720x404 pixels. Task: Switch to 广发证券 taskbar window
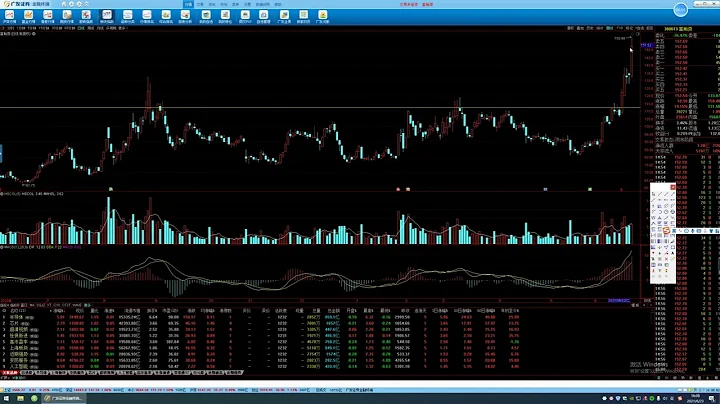tap(64, 398)
